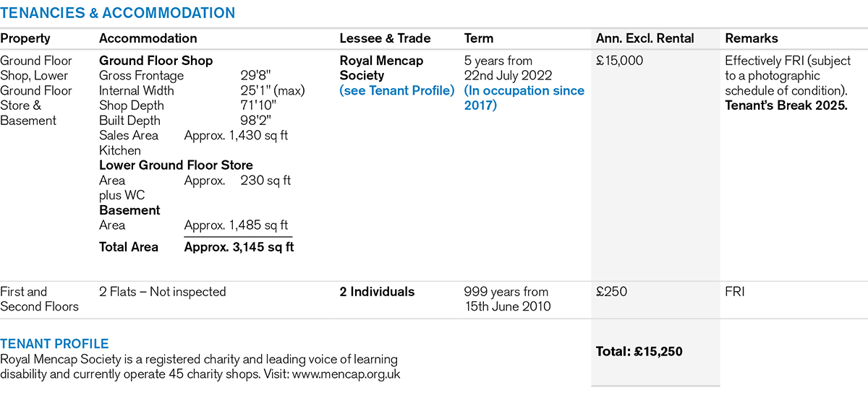Viewport: 868px width, 393px height.
Task: Click the "In occupation since 2017" note
Action: pos(524,98)
